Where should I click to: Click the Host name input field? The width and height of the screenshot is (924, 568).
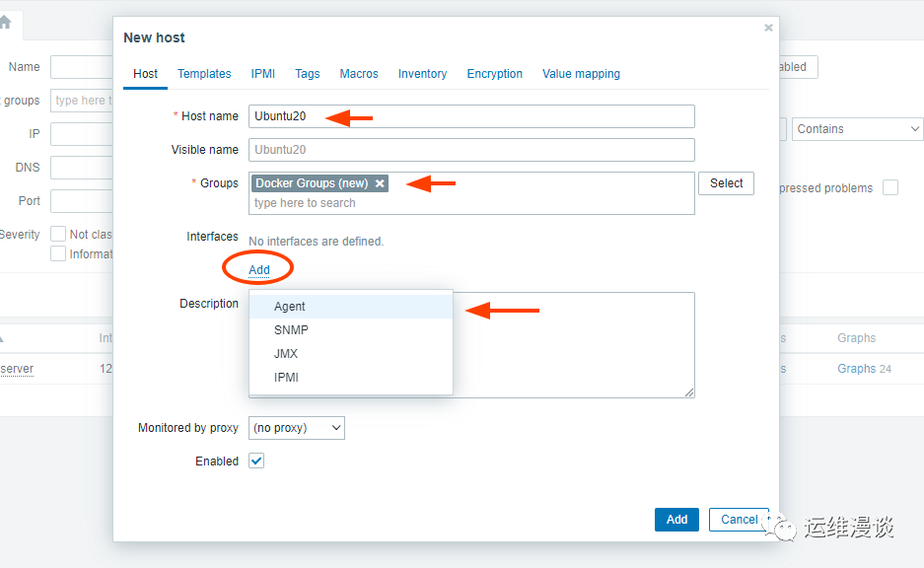coord(471,116)
